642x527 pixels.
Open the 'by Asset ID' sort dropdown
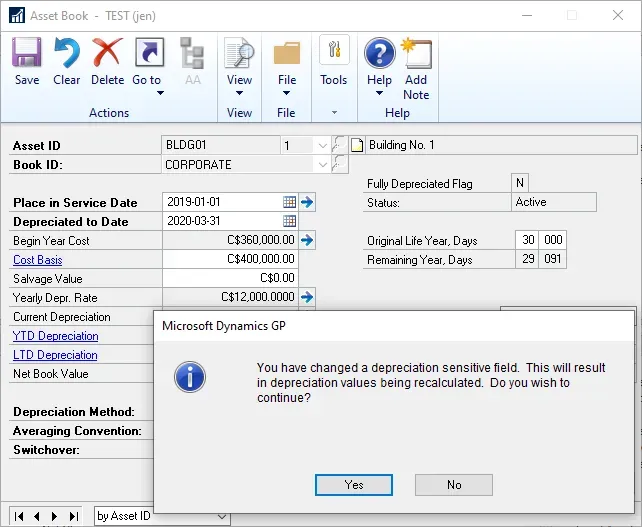221,516
